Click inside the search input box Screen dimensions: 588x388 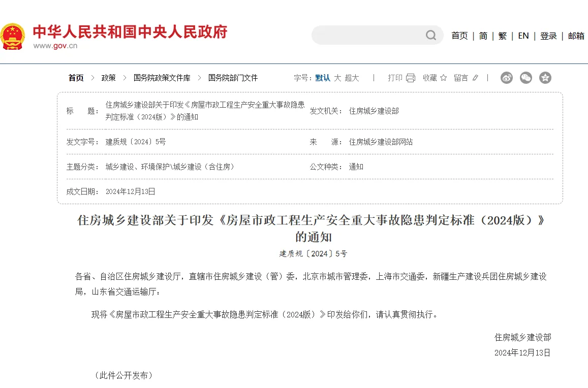371,35
